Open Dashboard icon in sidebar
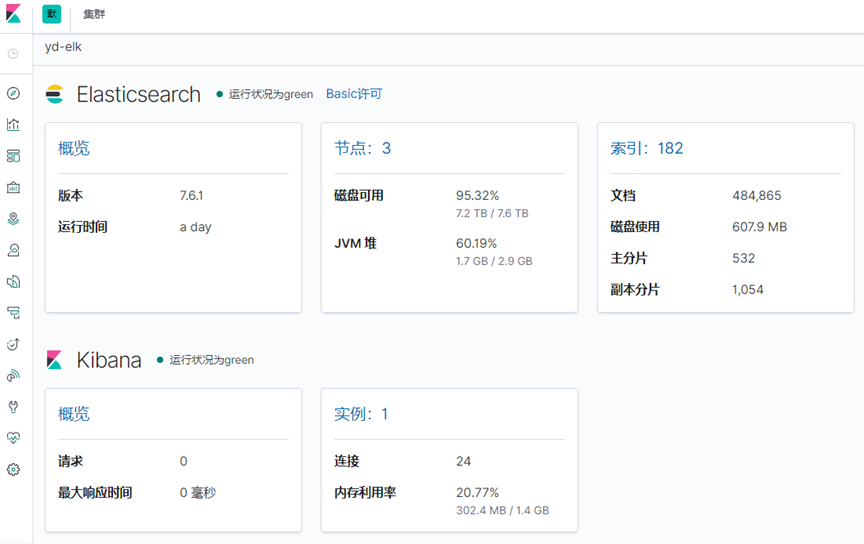Image resolution: width=864 pixels, height=544 pixels. pos(13,156)
